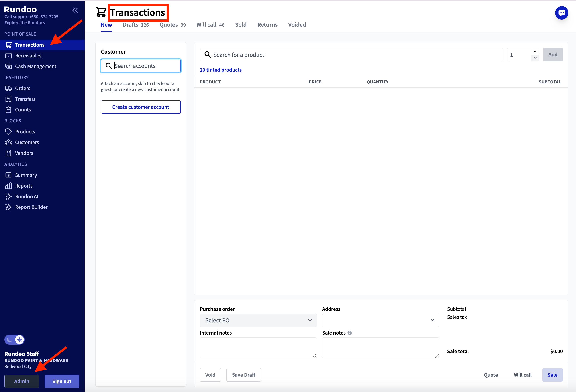Click the shopping cart header icon
The image size is (576, 392).
pos(101,12)
